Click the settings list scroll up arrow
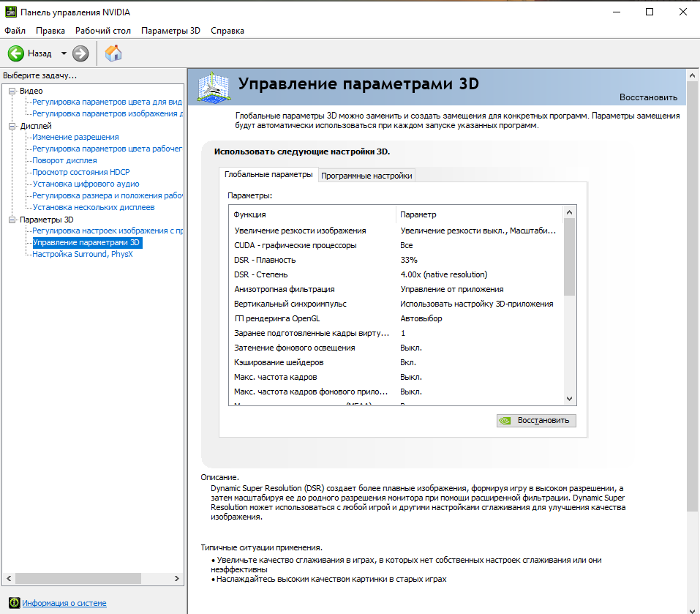The width and height of the screenshot is (700, 614). [569, 212]
